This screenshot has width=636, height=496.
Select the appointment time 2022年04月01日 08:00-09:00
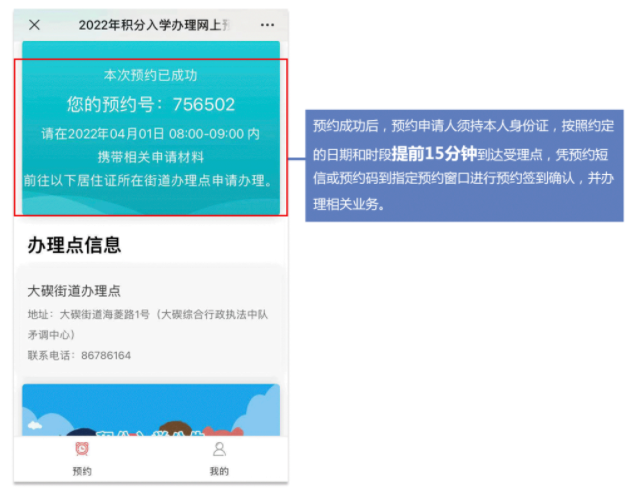click(x=156, y=134)
